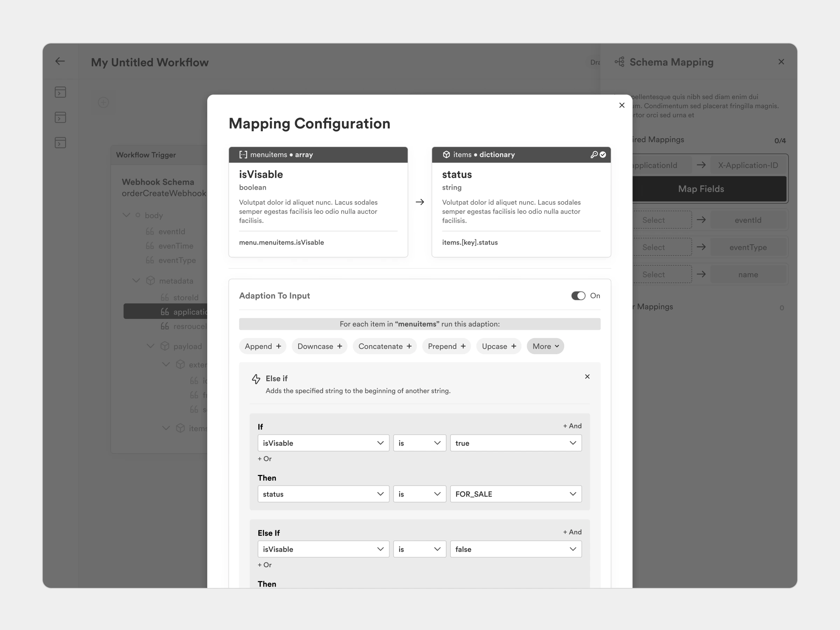
Task: Remove the Else if adaption block
Action: click(x=587, y=377)
